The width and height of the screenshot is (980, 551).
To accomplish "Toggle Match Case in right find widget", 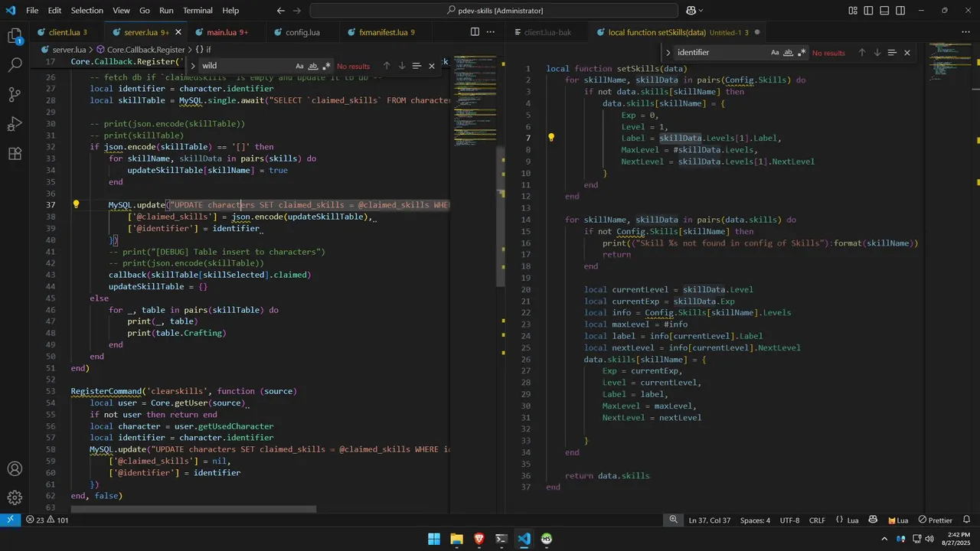I will pyautogui.click(x=775, y=53).
